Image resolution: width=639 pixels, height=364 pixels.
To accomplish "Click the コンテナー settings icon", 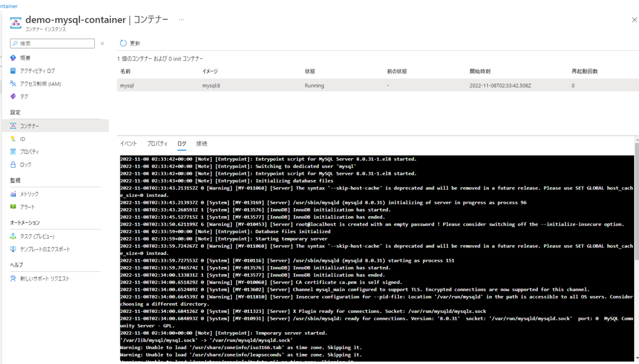I will pos(13,126).
